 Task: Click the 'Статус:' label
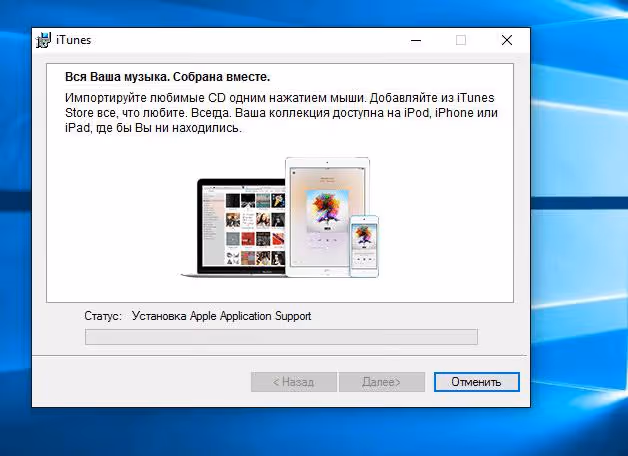click(103, 316)
